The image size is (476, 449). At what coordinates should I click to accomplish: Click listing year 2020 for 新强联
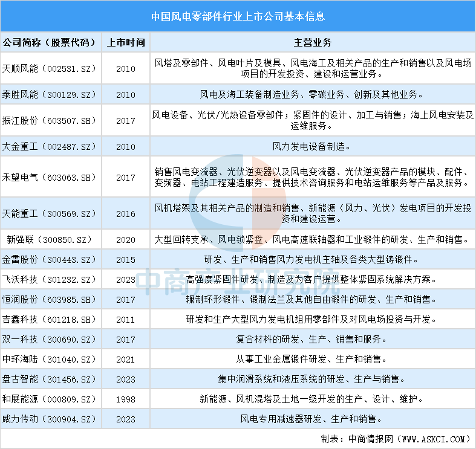coord(125,240)
